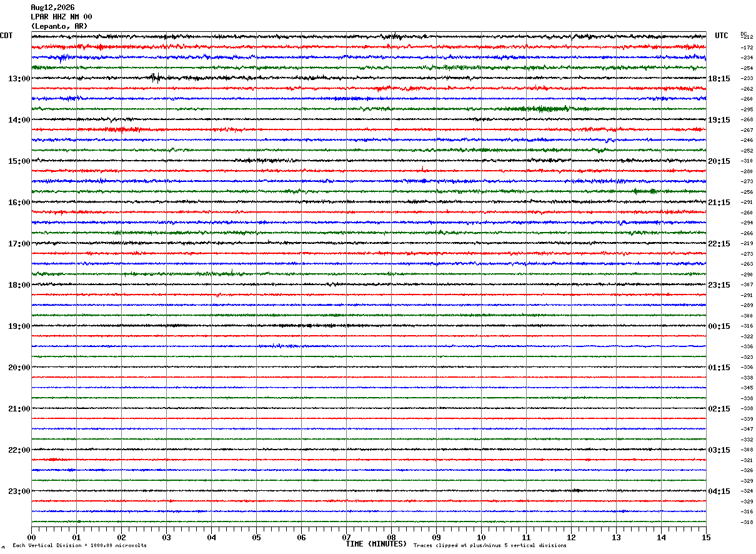Viewport: 756px width, 554px height.
Task: Click the TIME (MINUTES) axis title
Action: [376, 544]
